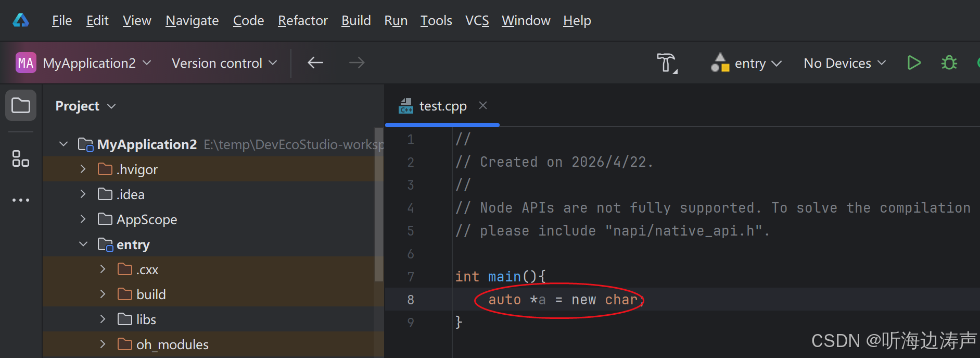Open the Run menu
980x358 pixels.
396,20
